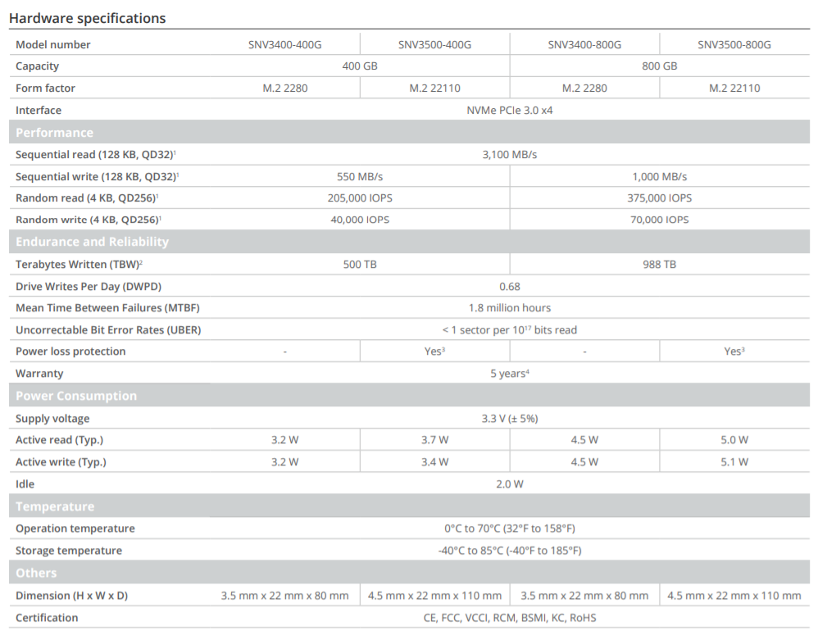Click the 0.68 Drive Writes Per Day value
The width and height of the screenshot is (827, 644).
click(x=509, y=287)
